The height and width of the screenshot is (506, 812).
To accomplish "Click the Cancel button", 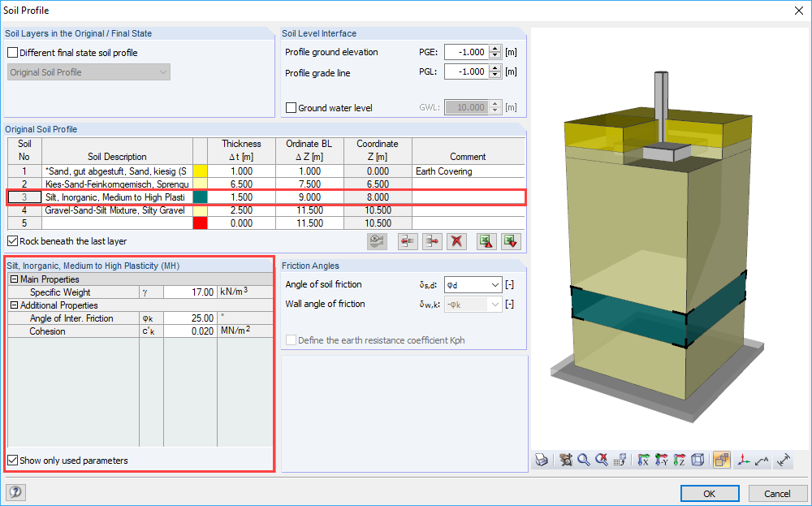I will point(777,494).
